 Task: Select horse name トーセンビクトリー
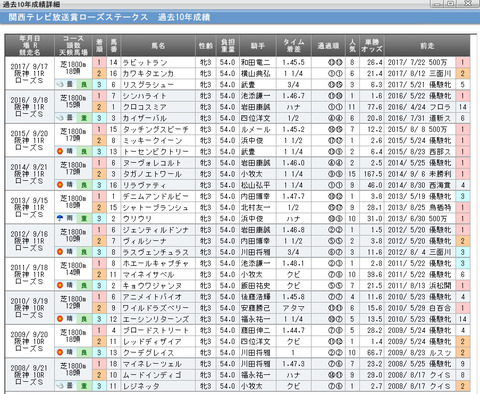pos(156,152)
